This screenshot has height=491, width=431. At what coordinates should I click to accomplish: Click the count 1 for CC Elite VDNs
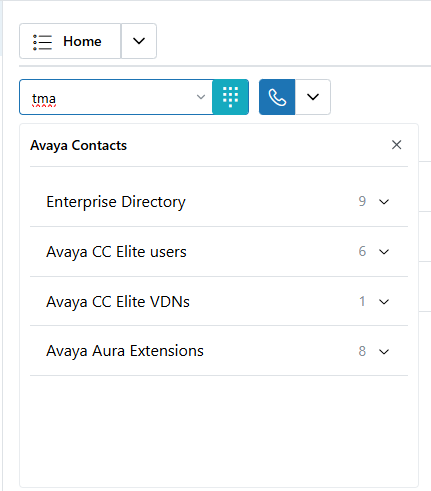[x=362, y=301]
